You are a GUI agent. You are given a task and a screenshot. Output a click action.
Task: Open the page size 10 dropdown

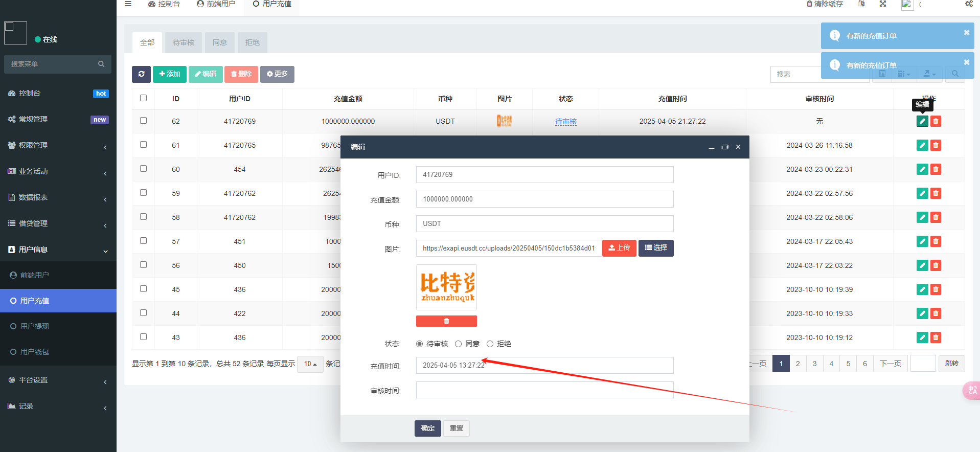[x=310, y=364]
